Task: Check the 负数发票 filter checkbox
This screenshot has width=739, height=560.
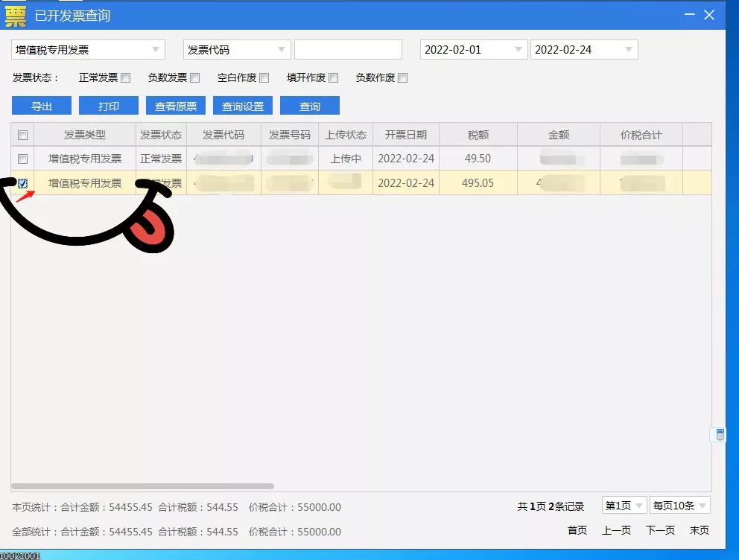Action: (x=194, y=77)
